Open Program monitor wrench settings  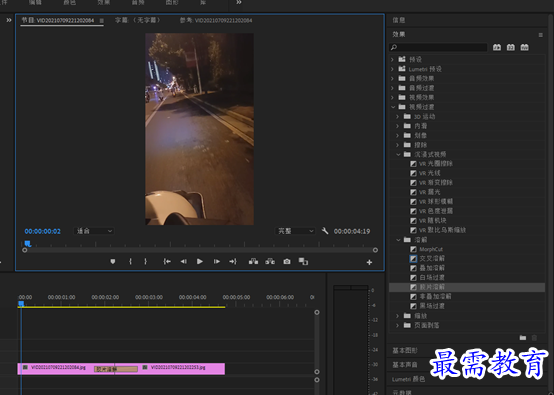tap(325, 231)
